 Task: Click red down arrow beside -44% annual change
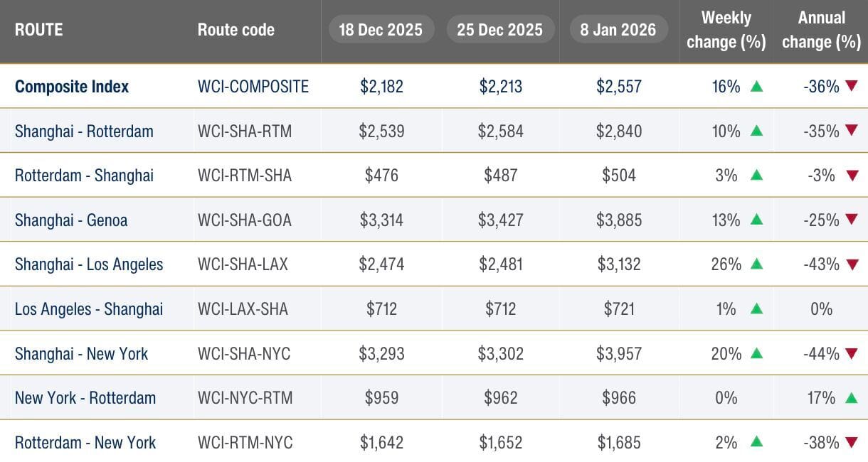pyautogui.click(x=851, y=353)
